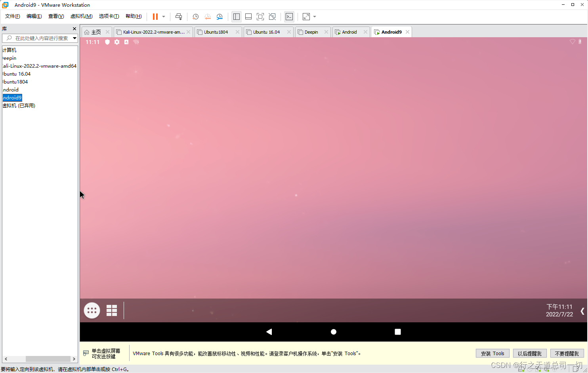Toggle the library sidebar panel view
This screenshot has width=588, height=373.
(x=237, y=17)
